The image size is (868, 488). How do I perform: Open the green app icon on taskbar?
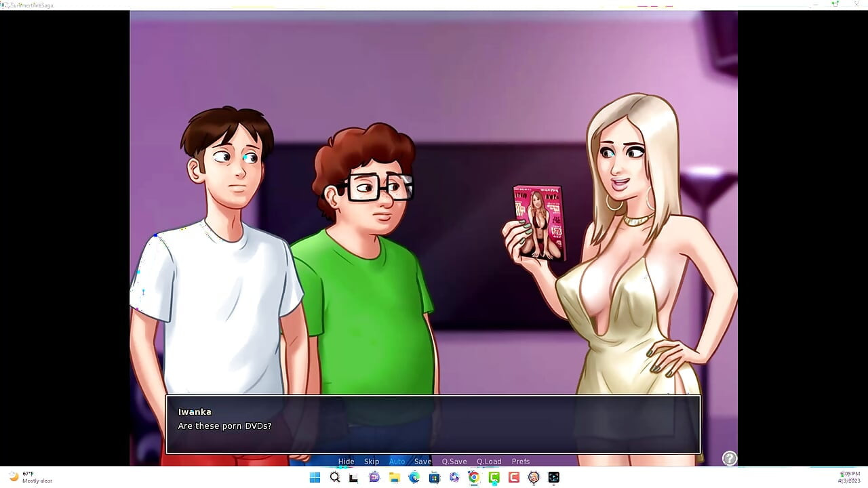click(494, 478)
